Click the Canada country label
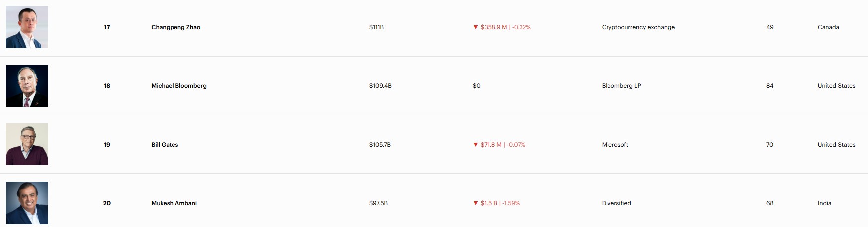 coord(828,27)
